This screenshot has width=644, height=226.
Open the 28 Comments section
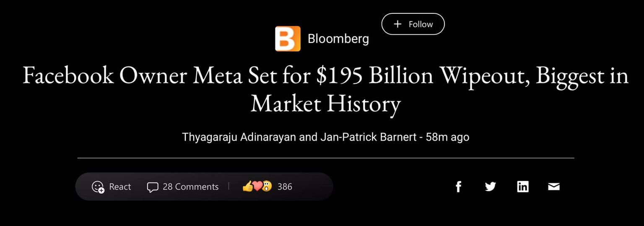190,187
